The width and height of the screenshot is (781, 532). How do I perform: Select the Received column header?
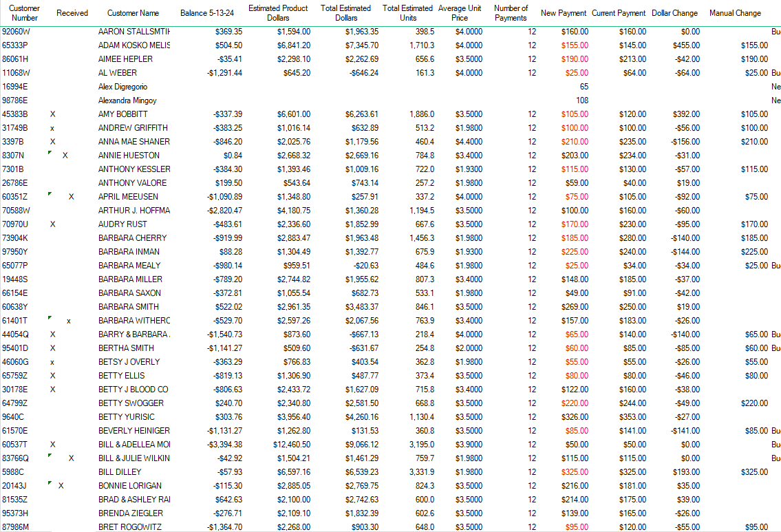click(72, 13)
